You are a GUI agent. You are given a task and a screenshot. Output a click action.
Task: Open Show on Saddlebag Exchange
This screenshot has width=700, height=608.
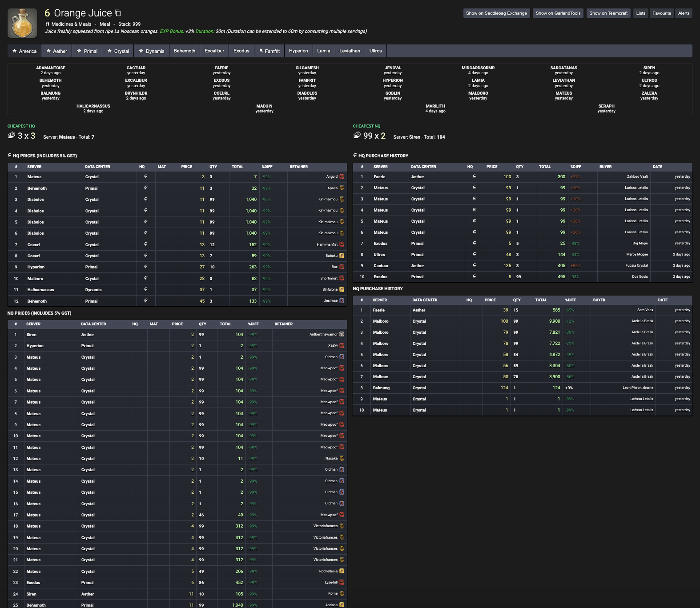point(496,13)
